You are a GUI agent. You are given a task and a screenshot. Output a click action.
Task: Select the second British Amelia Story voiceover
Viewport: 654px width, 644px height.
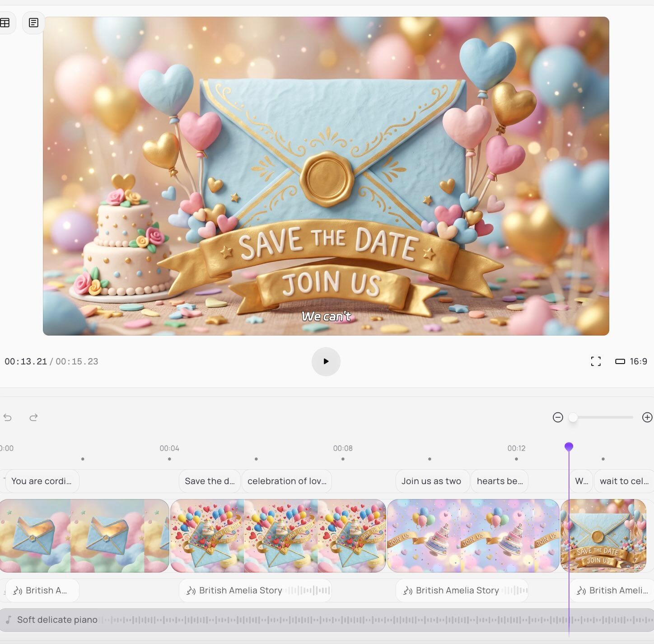tap(256, 590)
